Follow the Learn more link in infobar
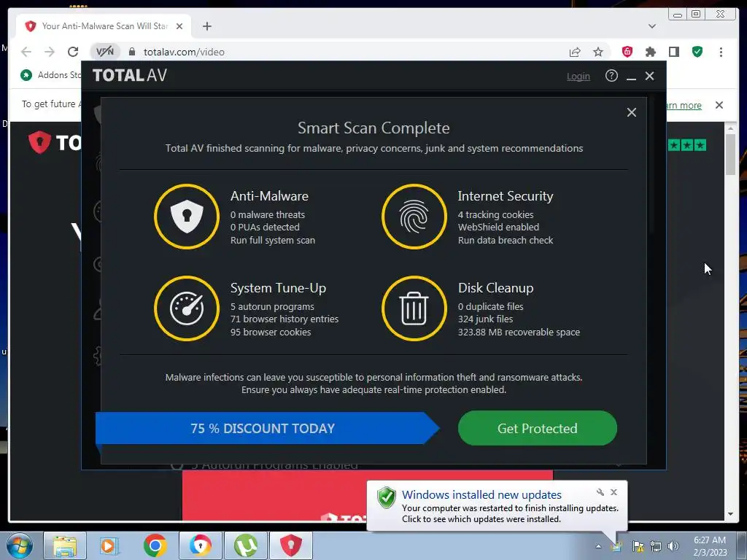747x560 pixels. click(684, 105)
